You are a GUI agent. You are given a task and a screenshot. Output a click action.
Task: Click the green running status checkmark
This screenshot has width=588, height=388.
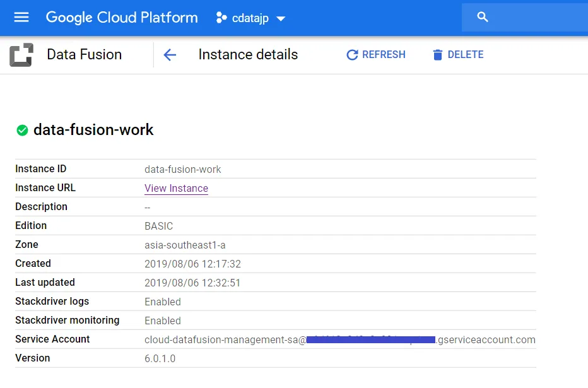point(22,131)
